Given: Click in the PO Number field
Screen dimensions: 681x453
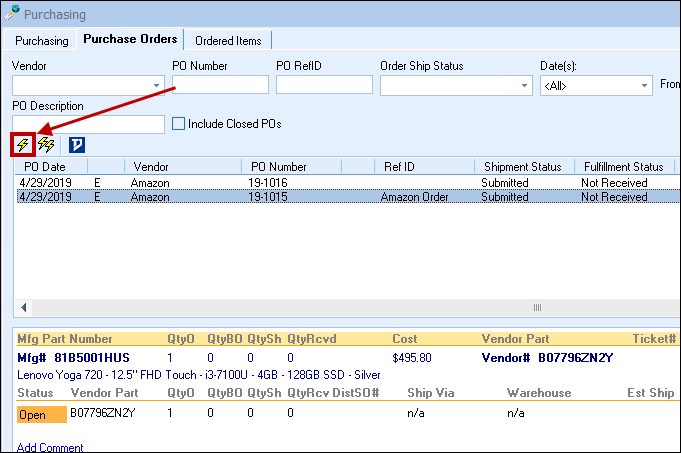Looking at the screenshot, I should [x=220, y=85].
